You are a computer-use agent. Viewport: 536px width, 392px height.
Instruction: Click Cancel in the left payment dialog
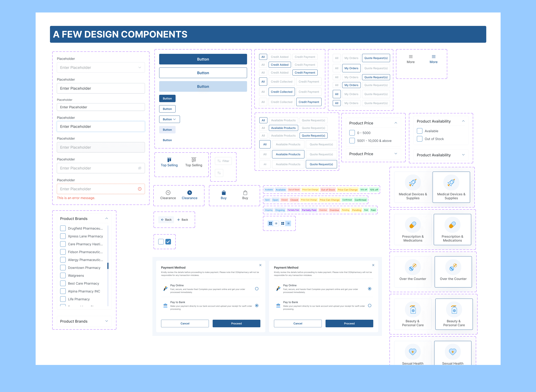185,324
